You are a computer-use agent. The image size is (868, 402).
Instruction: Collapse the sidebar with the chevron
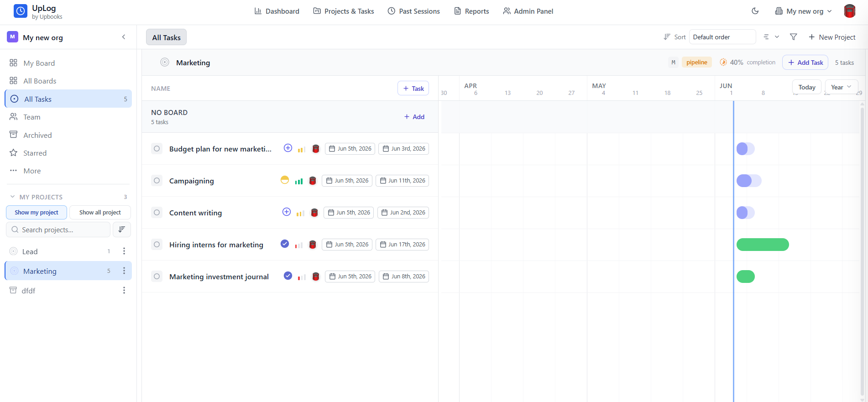pos(124,37)
